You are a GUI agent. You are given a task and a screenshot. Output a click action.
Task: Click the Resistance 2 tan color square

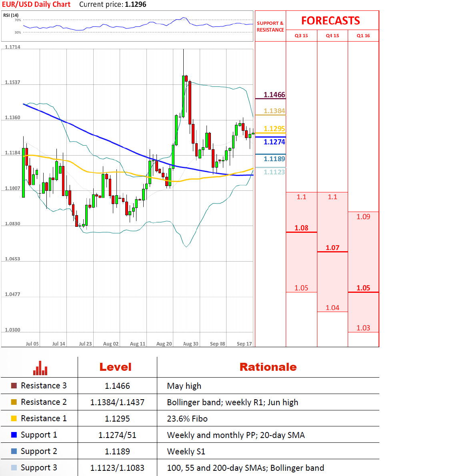pos(14,402)
